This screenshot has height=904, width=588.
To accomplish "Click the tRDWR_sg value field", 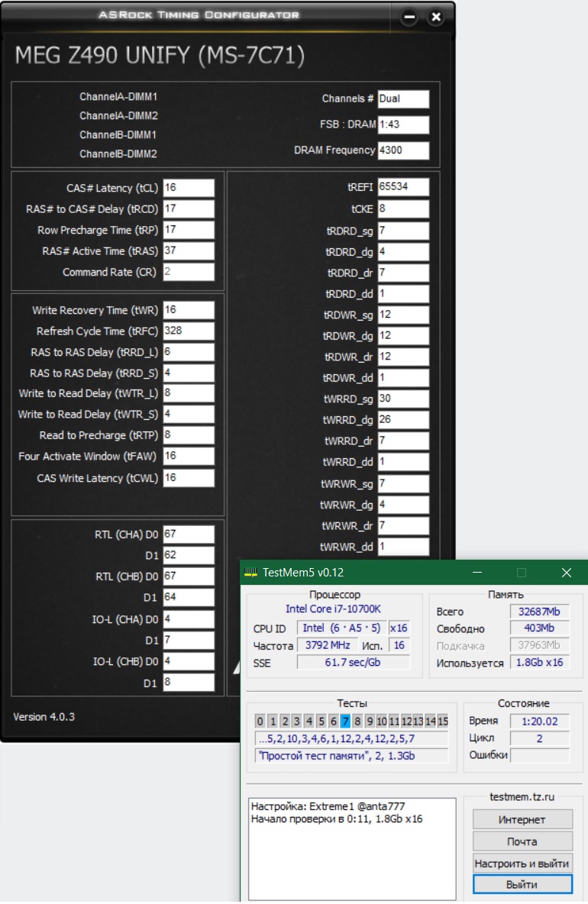I will (x=403, y=315).
